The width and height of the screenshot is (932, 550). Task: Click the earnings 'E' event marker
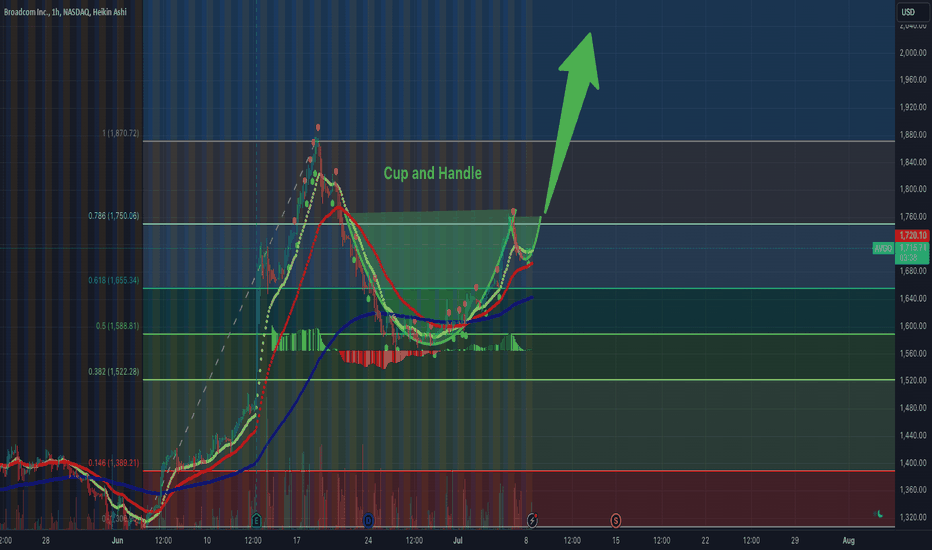[x=256, y=520]
